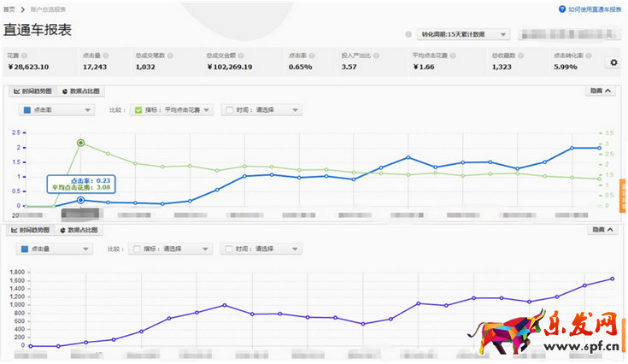Select 时间趋势图 tab in bottom chart
This screenshot has height=364, width=628.
point(32,230)
